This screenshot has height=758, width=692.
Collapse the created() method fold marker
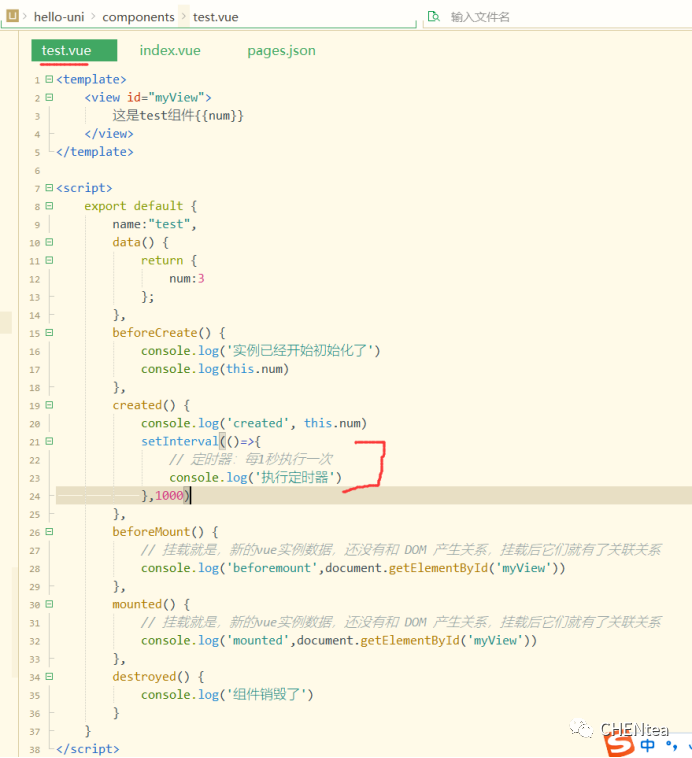49,405
